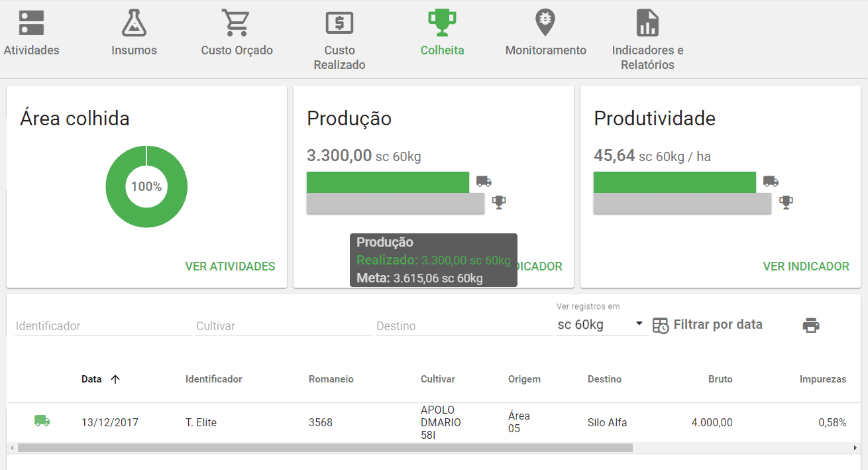Select the Insumos flask icon
Viewport: 868px width, 470px height.
134,22
